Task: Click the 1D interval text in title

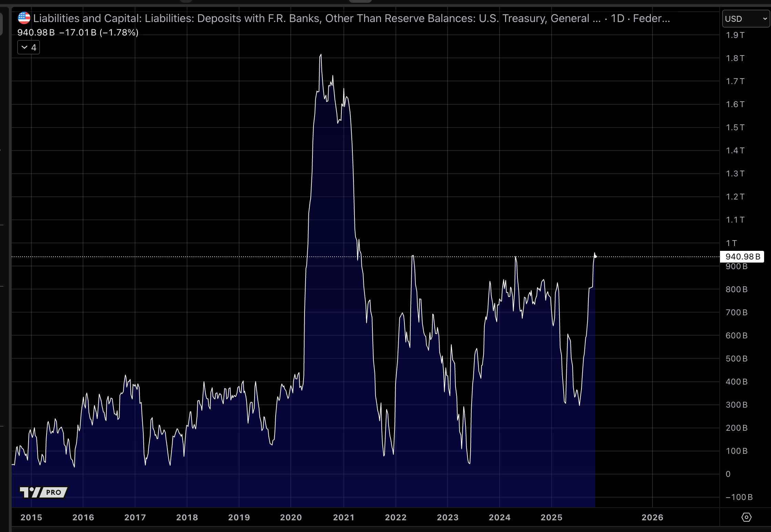Action: pyautogui.click(x=617, y=18)
